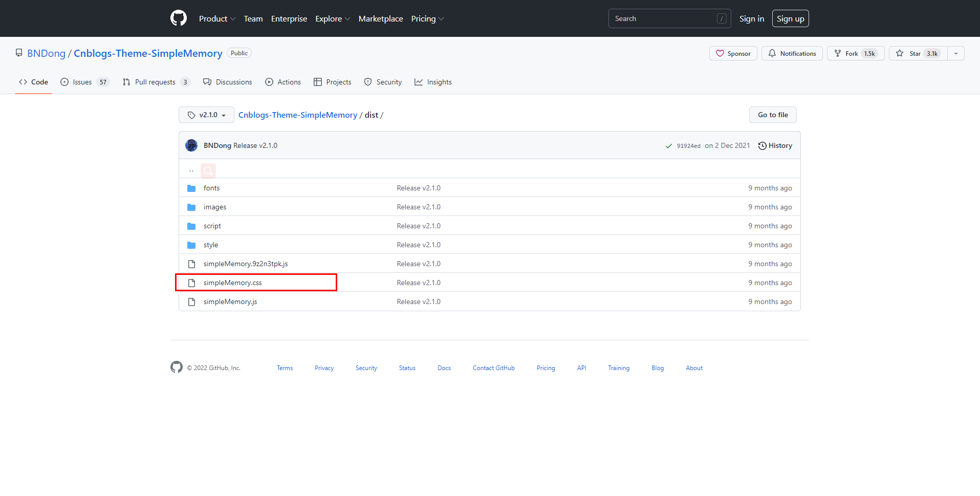
Task: Go to Marketplace from the header
Action: click(381, 18)
